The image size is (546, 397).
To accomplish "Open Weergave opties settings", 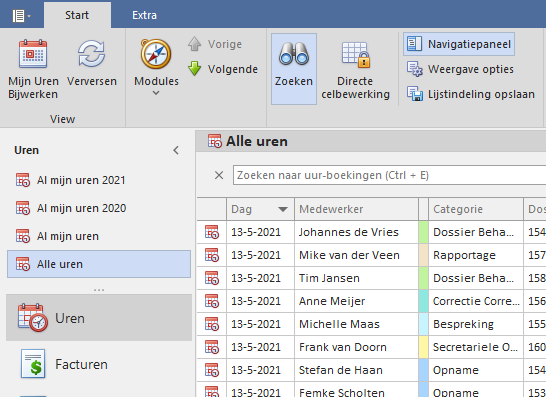I will point(460,69).
